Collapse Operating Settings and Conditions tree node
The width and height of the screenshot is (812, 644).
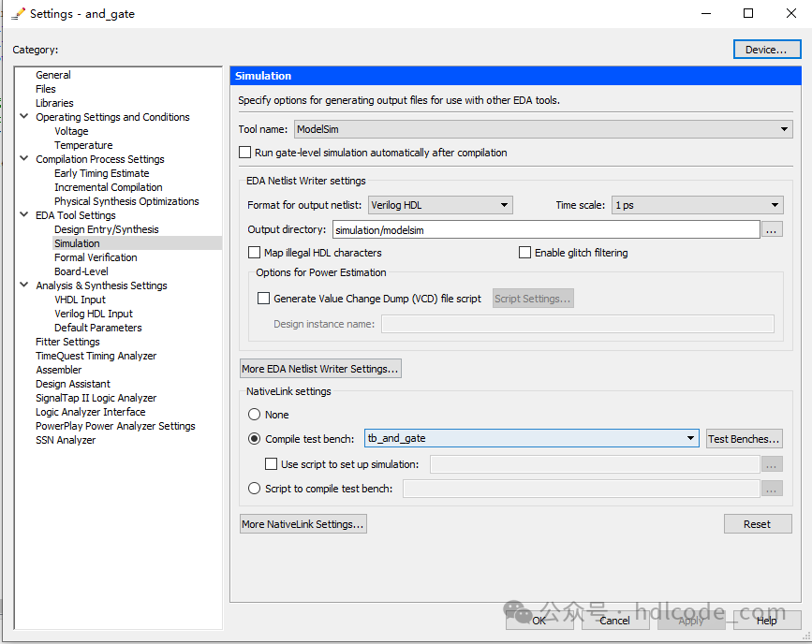tap(23, 116)
